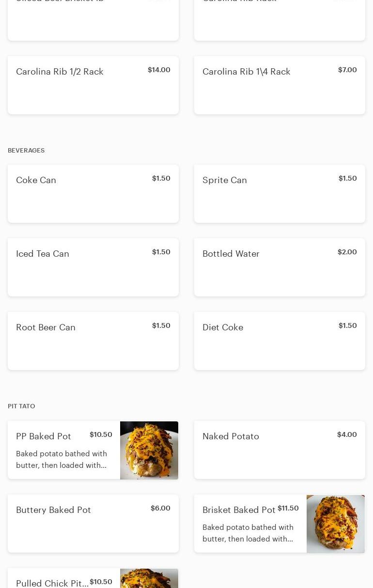
Task: Open the PP Baked Pot item title
Action: click(44, 436)
